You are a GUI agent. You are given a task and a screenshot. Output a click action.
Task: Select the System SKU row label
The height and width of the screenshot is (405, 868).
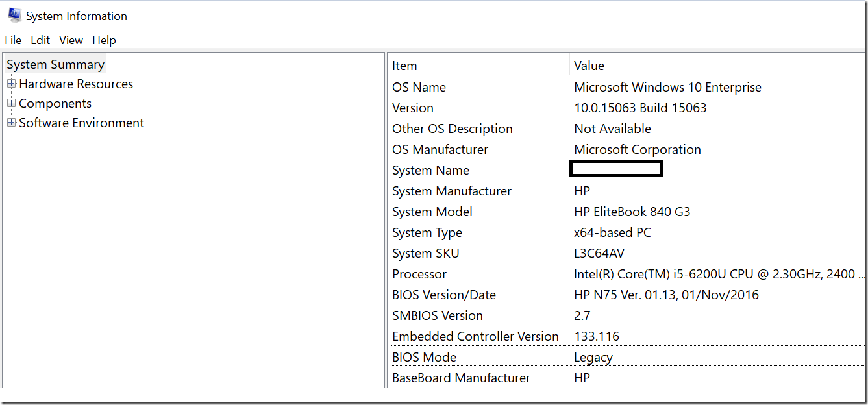pyautogui.click(x=425, y=254)
